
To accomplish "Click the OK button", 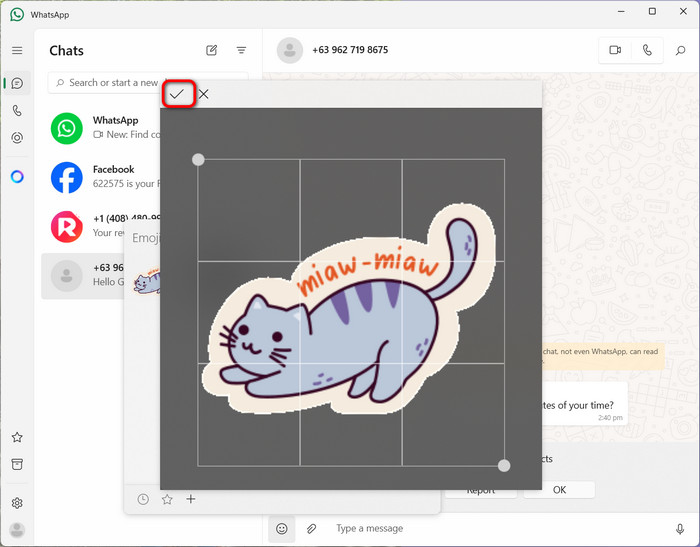I will [559, 490].
